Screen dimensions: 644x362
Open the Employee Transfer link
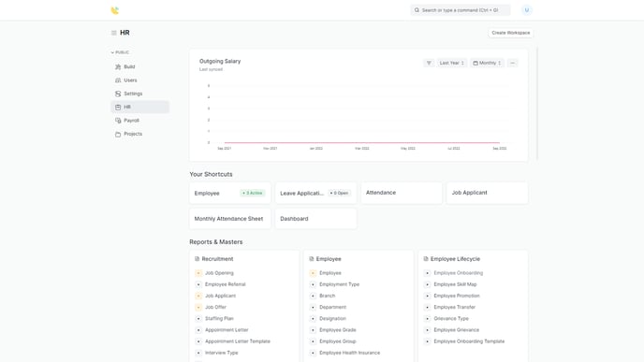(x=454, y=307)
